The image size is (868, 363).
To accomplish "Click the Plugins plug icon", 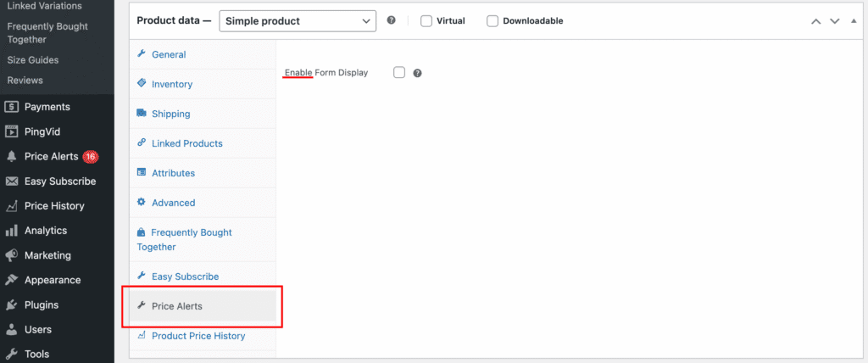I will (12, 304).
